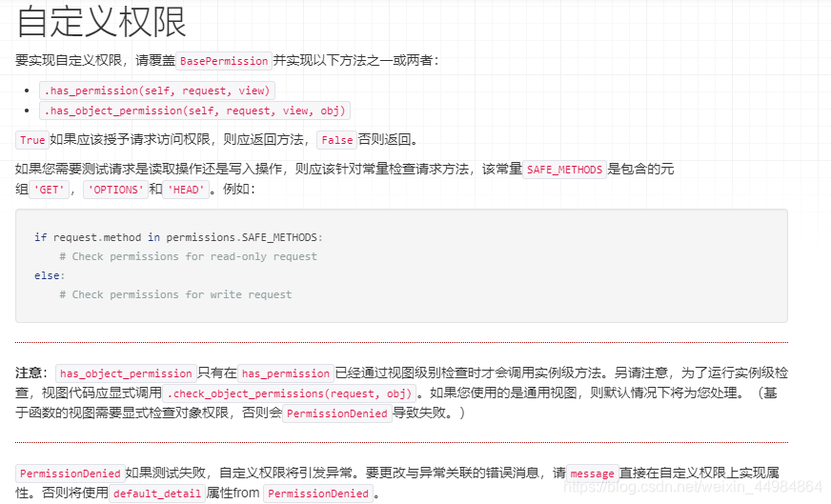Click has_permission code in the note

tap(286, 373)
